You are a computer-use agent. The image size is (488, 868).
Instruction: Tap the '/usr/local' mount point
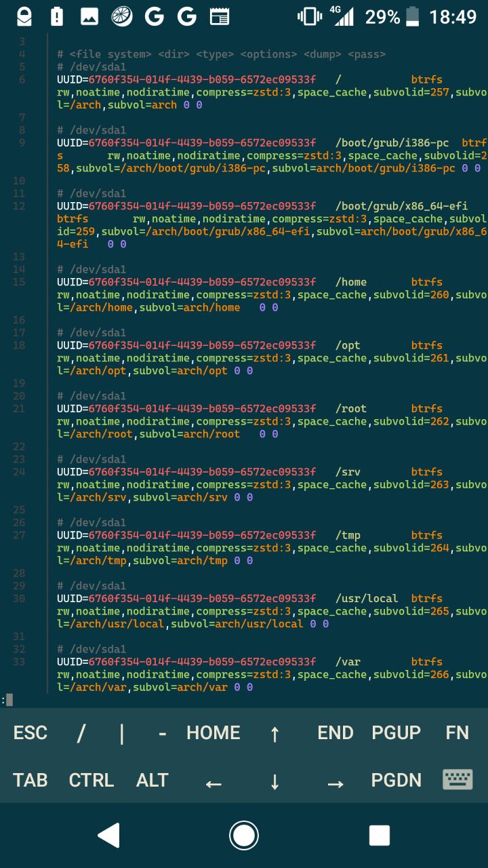pyautogui.click(x=367, y=599)
